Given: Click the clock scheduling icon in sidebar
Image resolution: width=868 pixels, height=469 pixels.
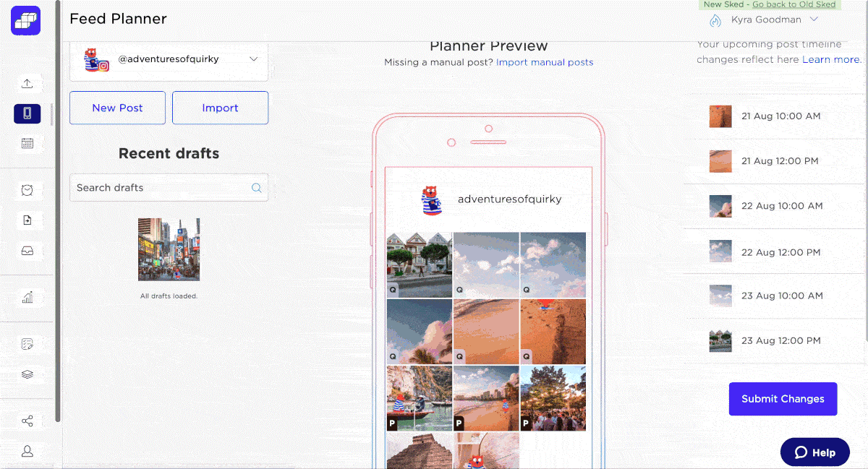Looking at the screenshot, I should [27, 190].
